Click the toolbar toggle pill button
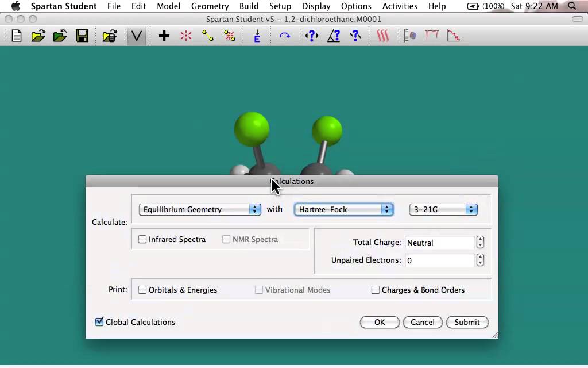The image size is (588, 368). coord(577,19)
